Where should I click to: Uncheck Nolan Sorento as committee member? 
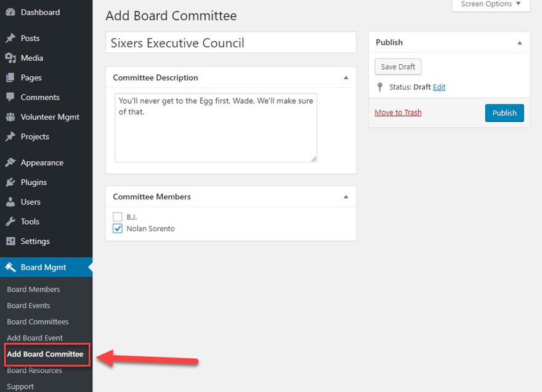pos(116,228)
